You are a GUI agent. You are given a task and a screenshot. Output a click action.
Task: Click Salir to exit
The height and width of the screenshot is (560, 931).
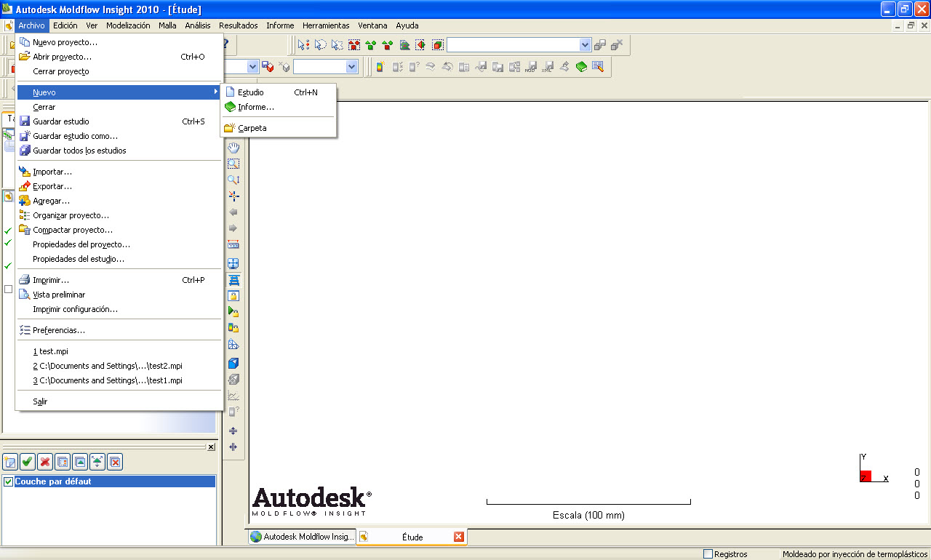[x=119, y=401]
